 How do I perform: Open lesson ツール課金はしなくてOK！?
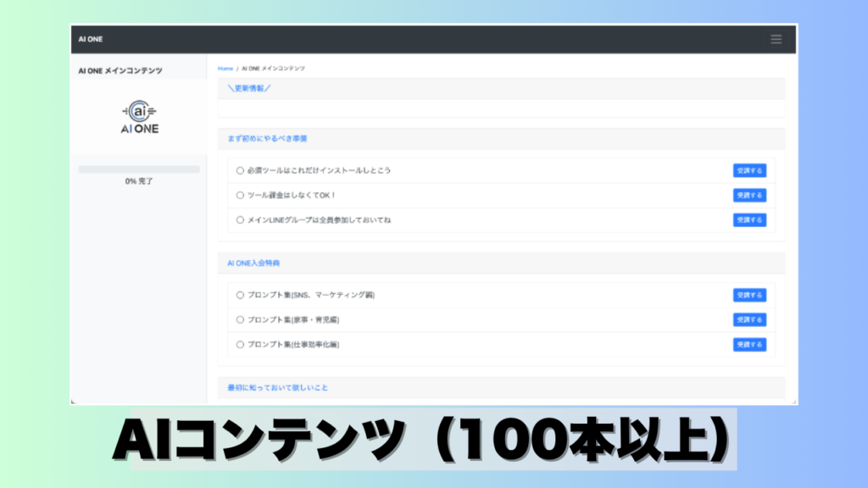[x=292, y=196]
